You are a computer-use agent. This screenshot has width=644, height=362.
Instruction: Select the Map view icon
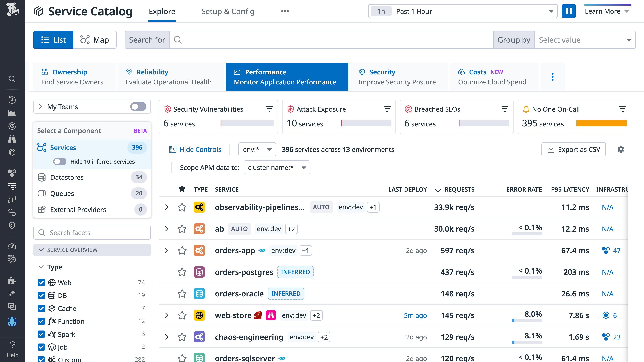95,40
